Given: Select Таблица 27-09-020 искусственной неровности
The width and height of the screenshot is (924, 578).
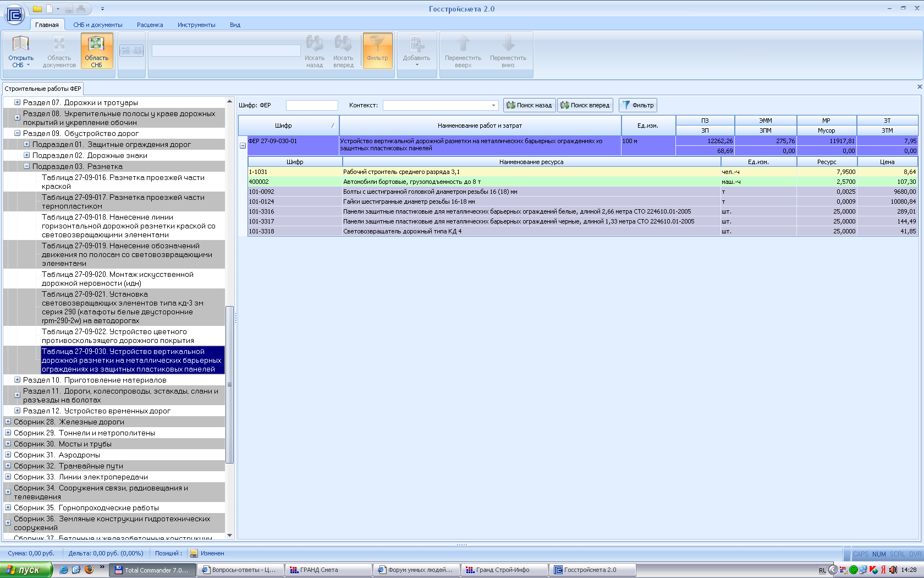Looking at the screenshot, I should (x=118, y=279).
